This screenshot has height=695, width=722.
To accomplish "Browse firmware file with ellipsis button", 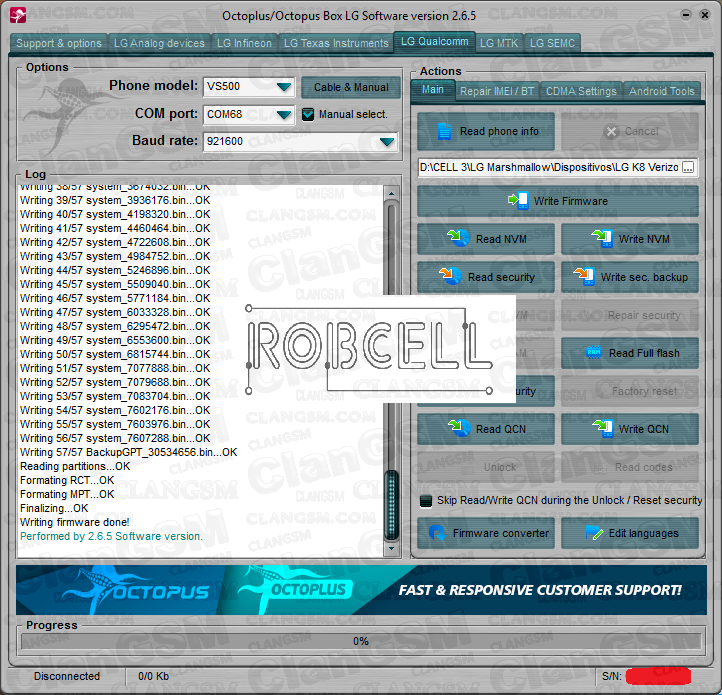I will (688, 167).
